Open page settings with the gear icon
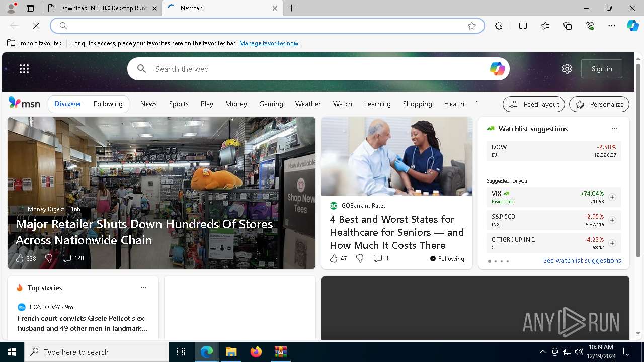This screenshot has width=644, height=362. pyautogui.click(x=567, y=69)
